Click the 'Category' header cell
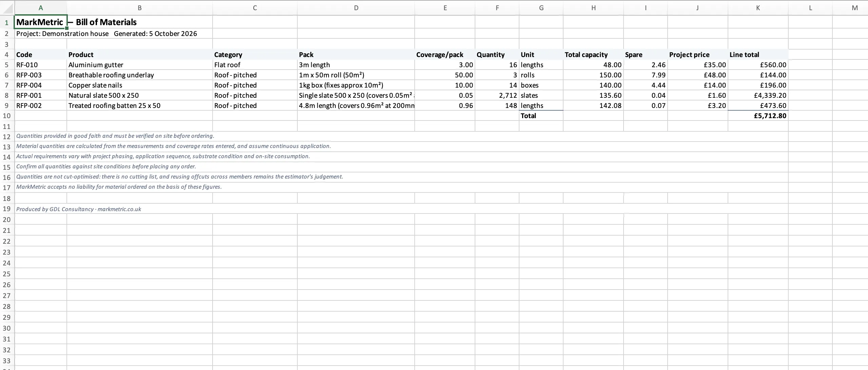The width and height of the screenshot is (868, 370). [x=255, y=55]
